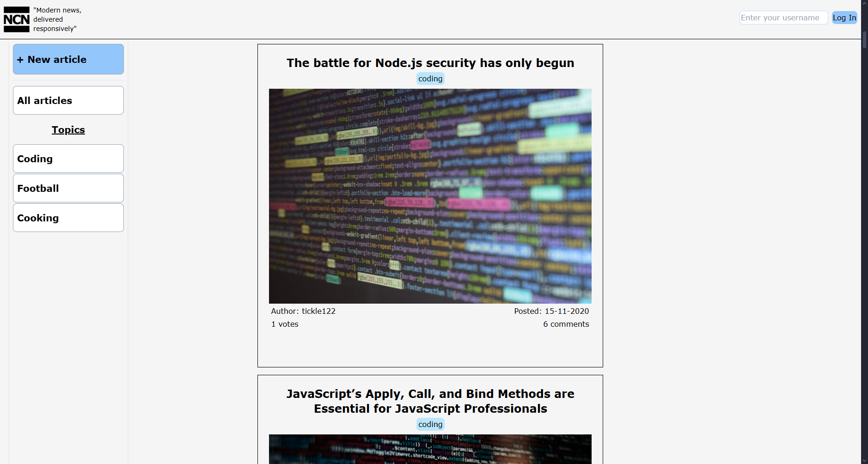This screenshot has width=868, height=464.
Task: Click the Topics heading
Action: point(68,130)
